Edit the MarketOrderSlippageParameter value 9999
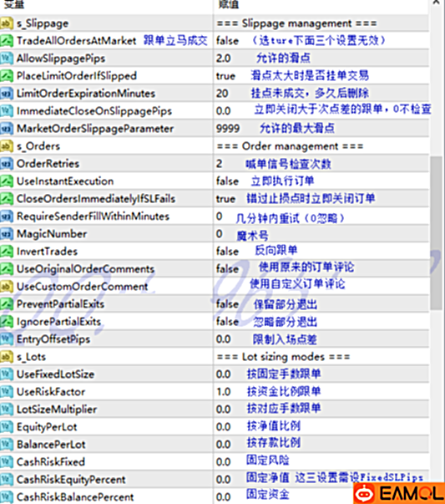 [x=228, y=129]
